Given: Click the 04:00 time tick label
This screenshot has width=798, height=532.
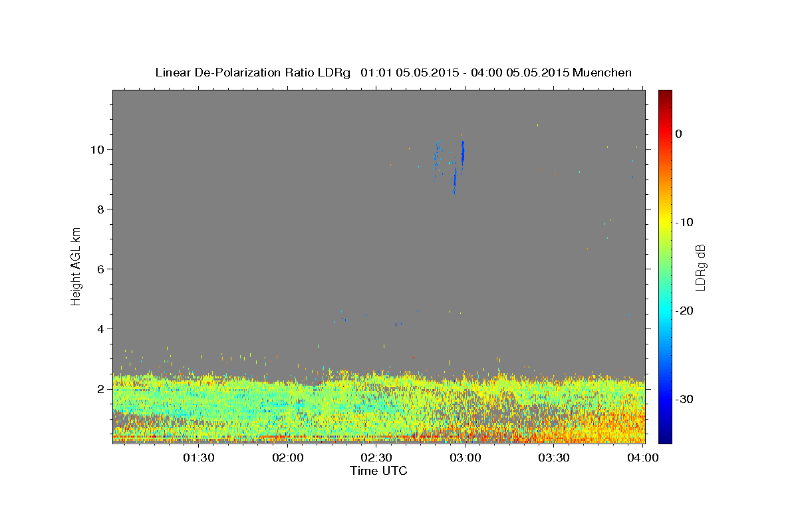Looking at the screenshot, I should [643, 458].
